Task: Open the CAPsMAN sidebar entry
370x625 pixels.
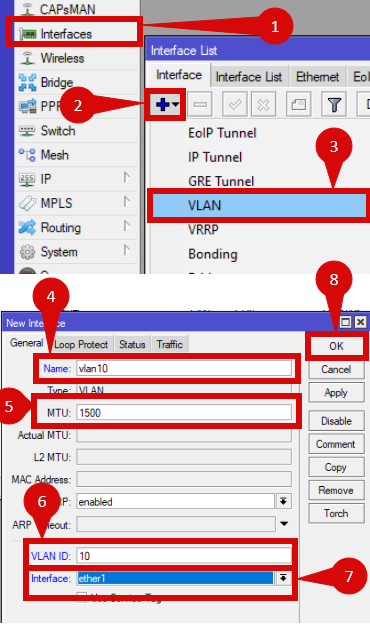Action: coord(68,10)
